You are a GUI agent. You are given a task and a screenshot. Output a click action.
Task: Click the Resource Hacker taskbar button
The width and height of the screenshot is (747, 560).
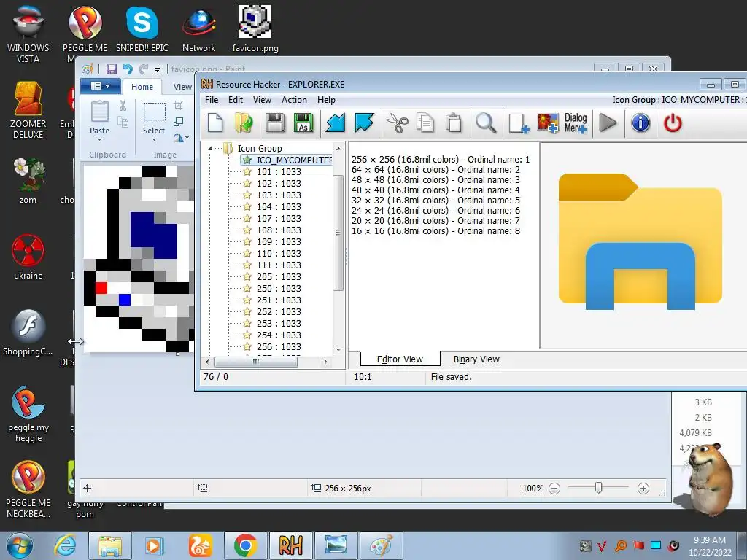tap(291, 545)
